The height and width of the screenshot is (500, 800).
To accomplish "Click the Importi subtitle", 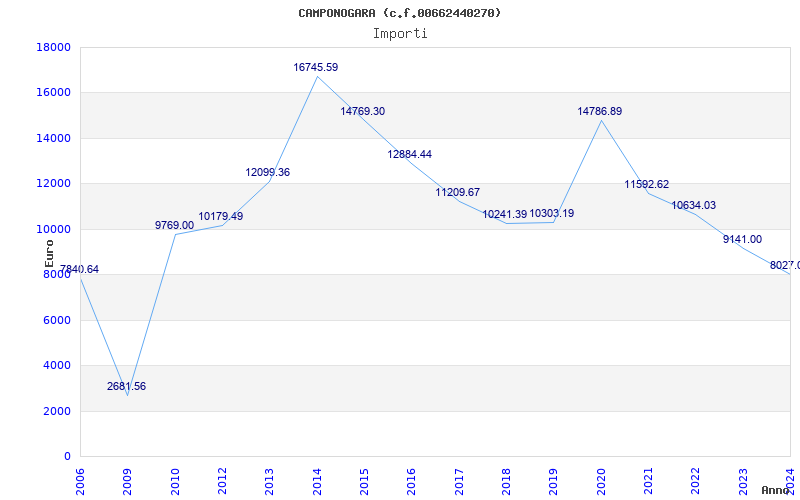I will pos(400,34).
